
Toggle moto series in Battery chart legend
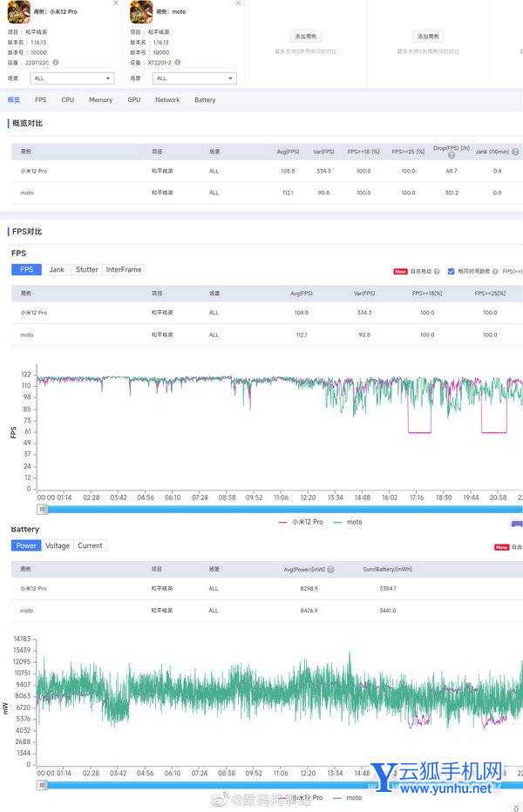pyautogui.click(x=348, y=797)
